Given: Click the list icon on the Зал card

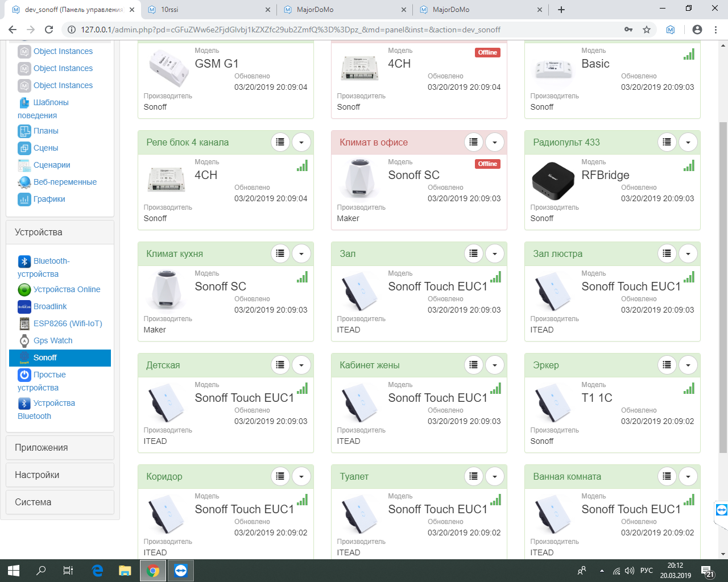Looking at the screenshot, I should tap(473, 253).
